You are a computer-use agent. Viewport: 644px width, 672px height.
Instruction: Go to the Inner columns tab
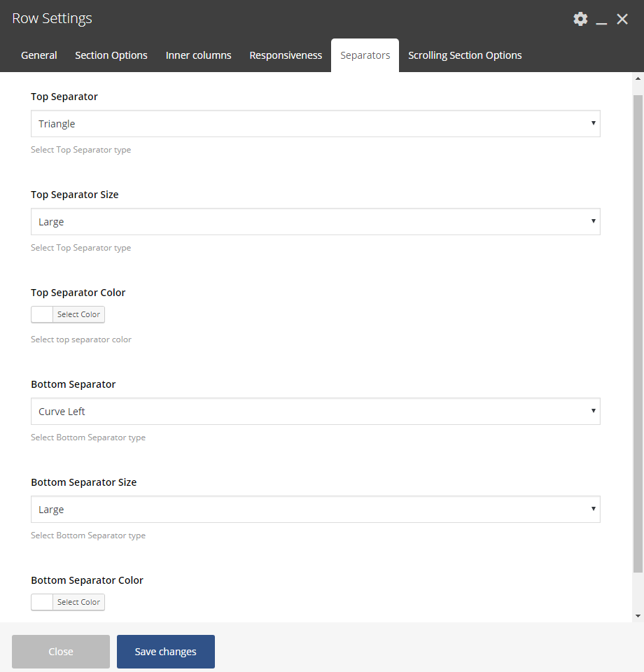tap(198, 55)
